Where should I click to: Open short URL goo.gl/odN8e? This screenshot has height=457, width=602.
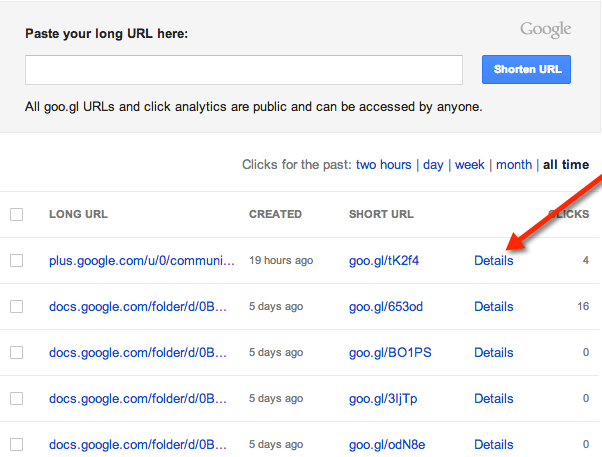tap(387, 445)
